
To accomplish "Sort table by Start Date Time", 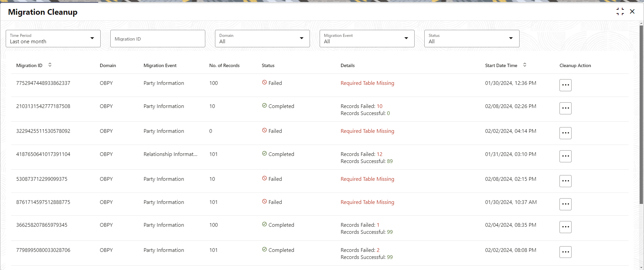I will (525, 65).
